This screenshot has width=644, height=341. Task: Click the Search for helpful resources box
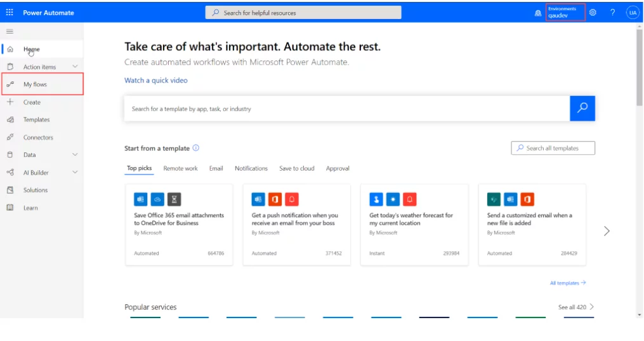click(x=303, y=13)
